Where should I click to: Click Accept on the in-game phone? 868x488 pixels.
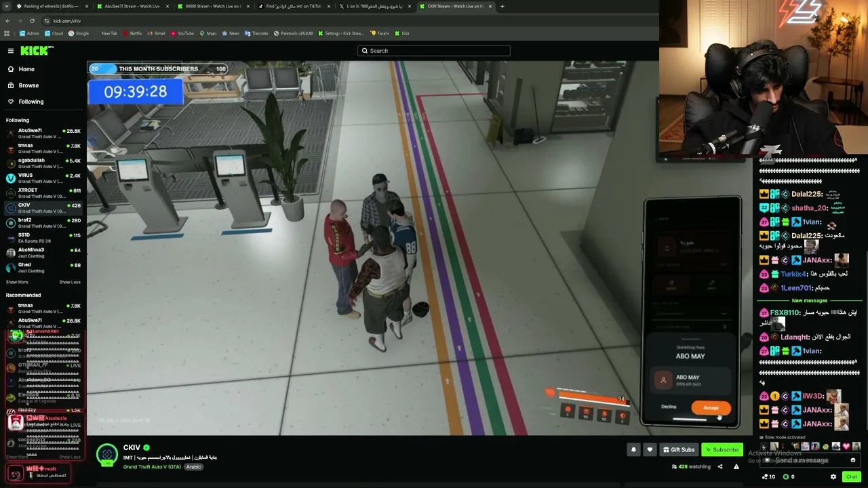(711, 407)
